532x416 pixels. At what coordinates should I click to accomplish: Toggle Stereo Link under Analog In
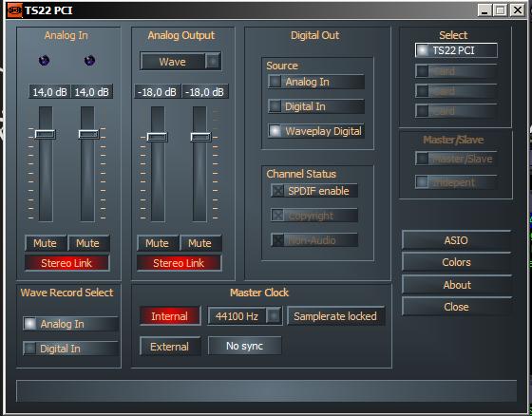pyautogui.click(x=66, y=263)
